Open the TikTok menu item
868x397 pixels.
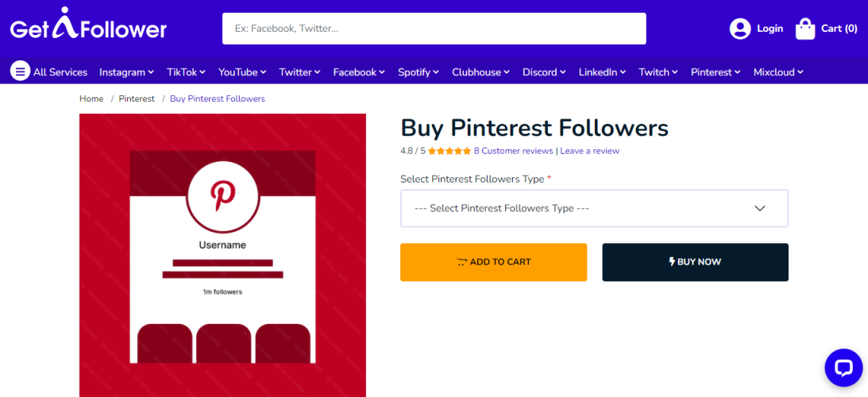(186, 72)
